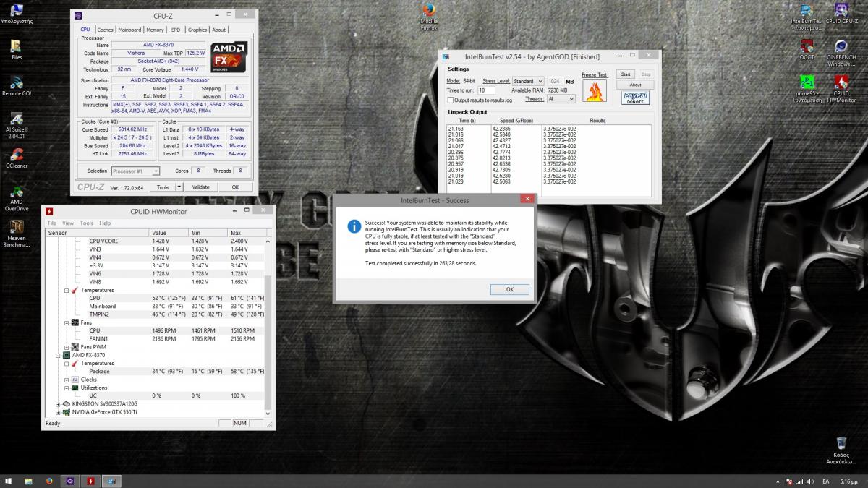
Task: Open CINEBENCH Windows desktop shortcut
Action: 841,53
